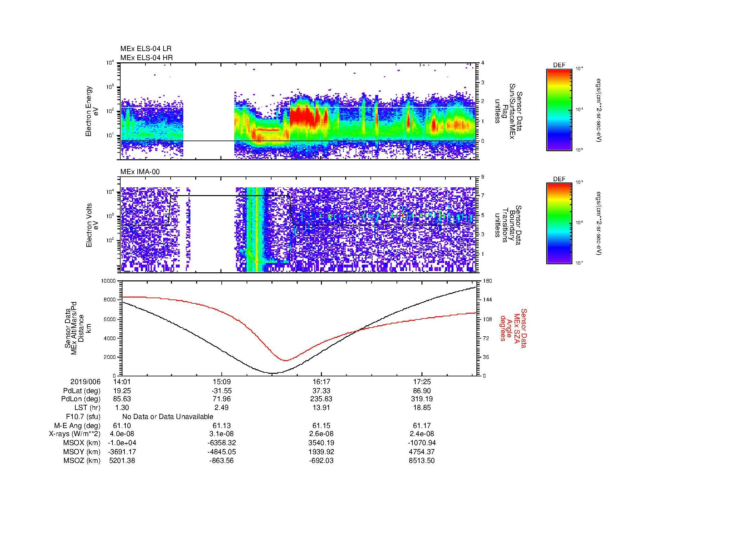Click the X-rays value '2.4e-08'
The image size is (756, 534).
[x=422, y=434]
